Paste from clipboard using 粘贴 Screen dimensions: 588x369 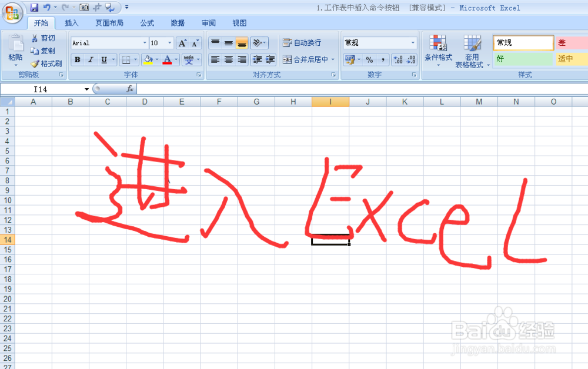(15, 51)
